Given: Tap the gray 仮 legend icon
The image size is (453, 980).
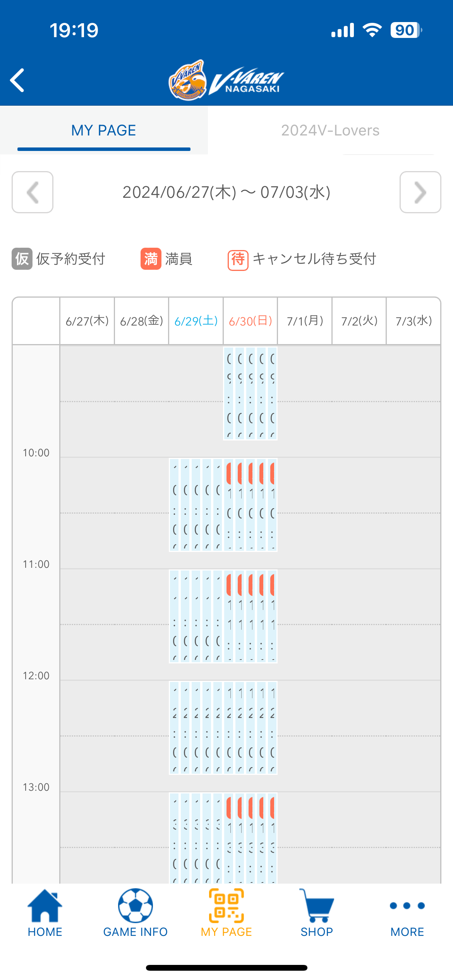Looking at the screenshot, I should coord(22,259).
